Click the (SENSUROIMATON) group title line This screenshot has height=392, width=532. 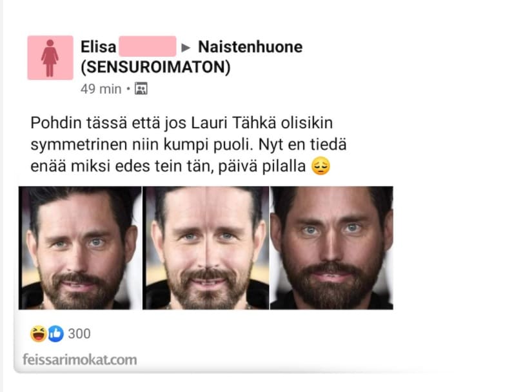[156, 67]
